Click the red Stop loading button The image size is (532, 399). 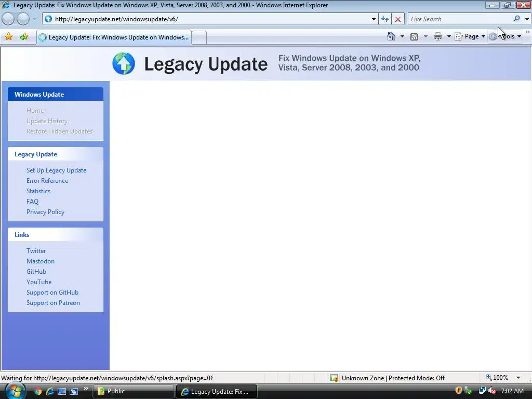tap(397, 19)
